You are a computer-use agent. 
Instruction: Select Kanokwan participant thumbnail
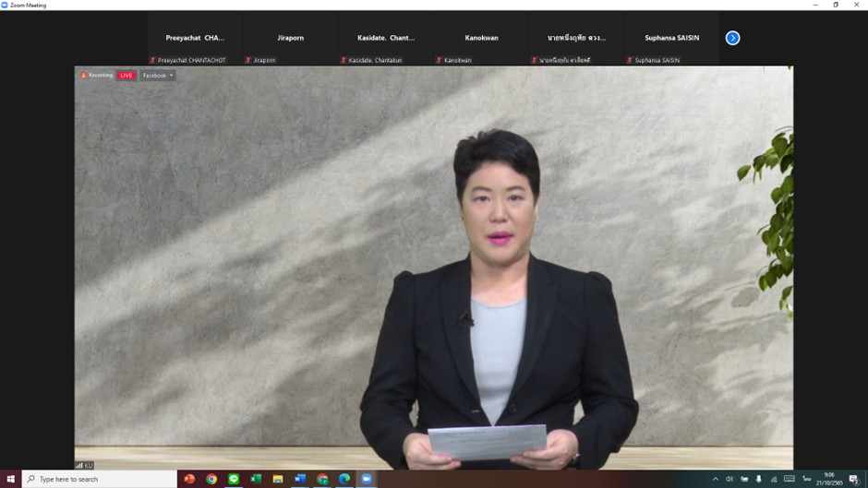pyautogui.click(x=481, y=38)
